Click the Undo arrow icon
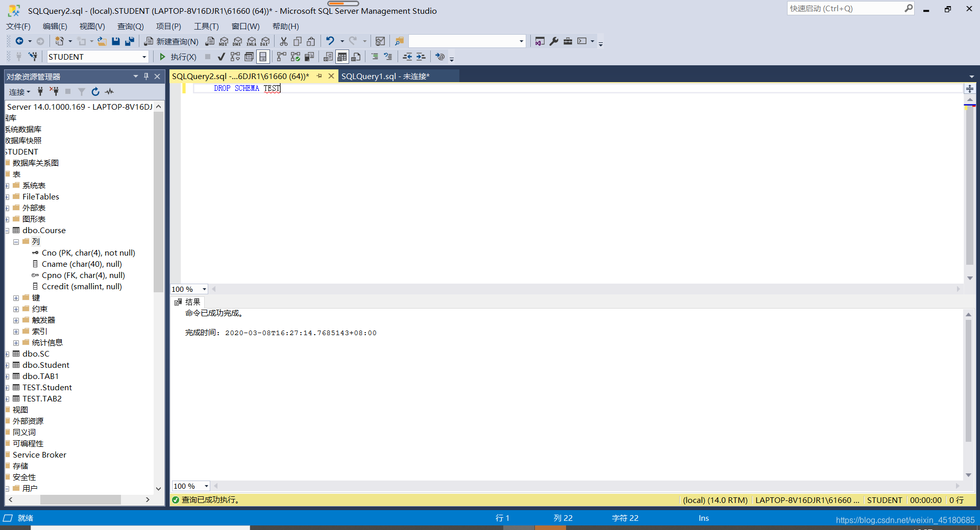 click(330, 41)
